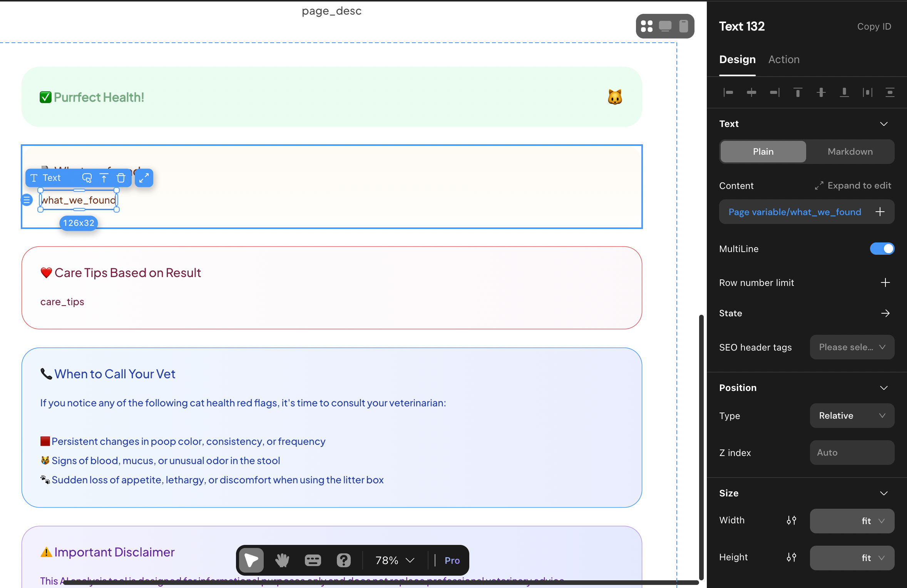Screen dimensions: 907x588
Task: Select the hand pan tool
Action: 282,560
